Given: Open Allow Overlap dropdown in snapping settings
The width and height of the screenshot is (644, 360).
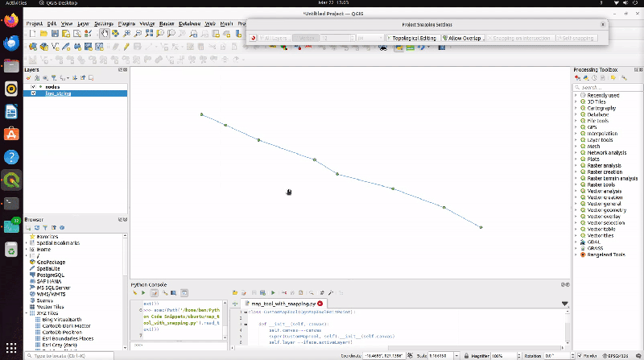Looking at the screenshot, I should pos(484,38).
